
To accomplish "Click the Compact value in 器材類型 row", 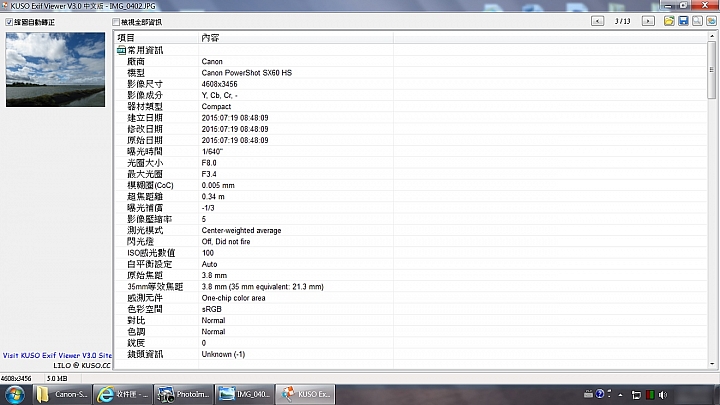I will pyautogui.click(x=216, y=107).
